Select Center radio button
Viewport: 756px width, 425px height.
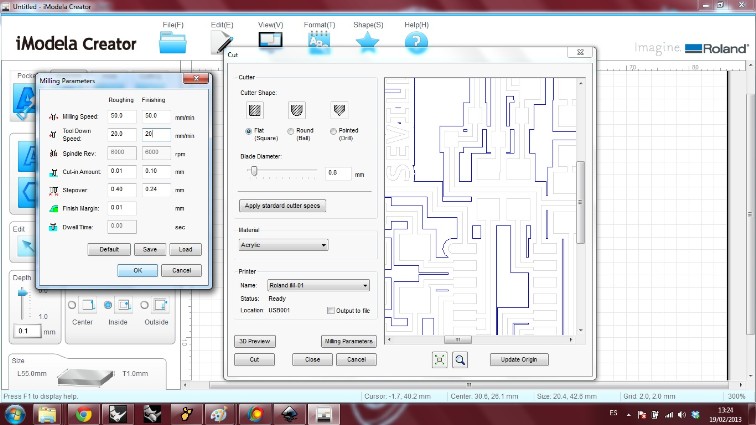pos(72,305)
